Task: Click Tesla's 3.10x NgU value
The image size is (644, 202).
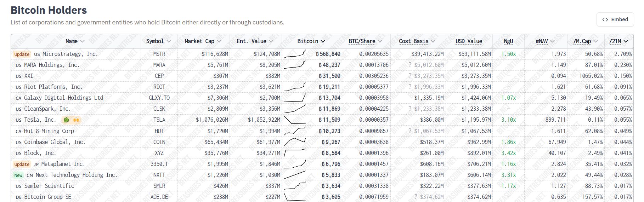Action: click(x=508, y=120)
